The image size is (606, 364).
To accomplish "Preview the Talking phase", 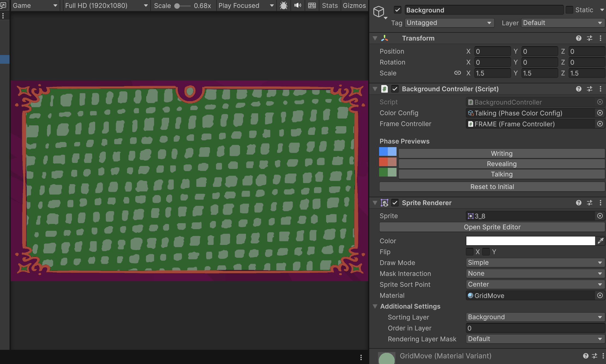I will (x=502, y=174).
